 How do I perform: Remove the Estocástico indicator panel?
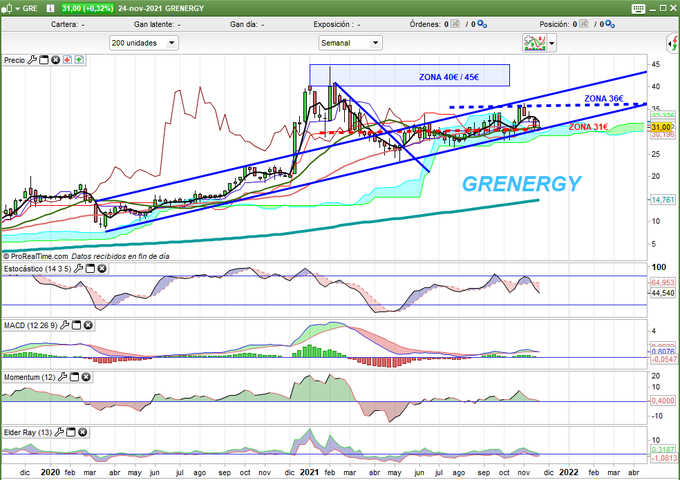[x=102, y=269]
